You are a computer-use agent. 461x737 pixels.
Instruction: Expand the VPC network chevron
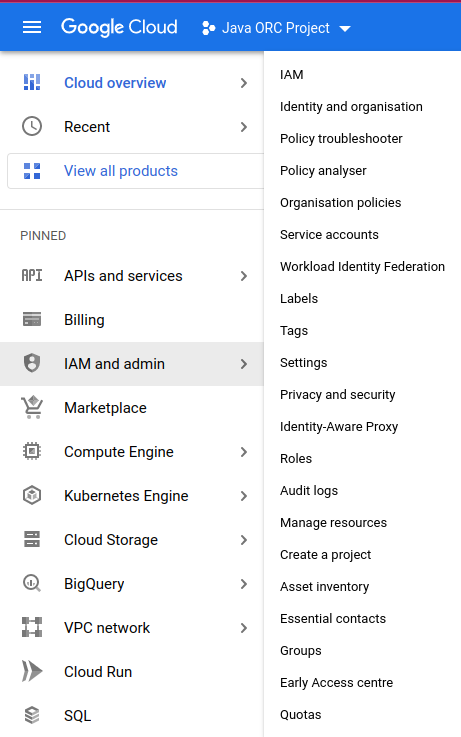(243, 628)
